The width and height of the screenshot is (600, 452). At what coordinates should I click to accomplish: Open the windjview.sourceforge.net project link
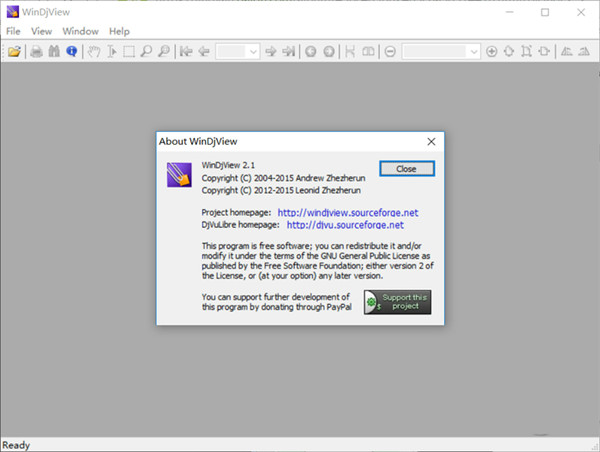click(x=347, y=213)
